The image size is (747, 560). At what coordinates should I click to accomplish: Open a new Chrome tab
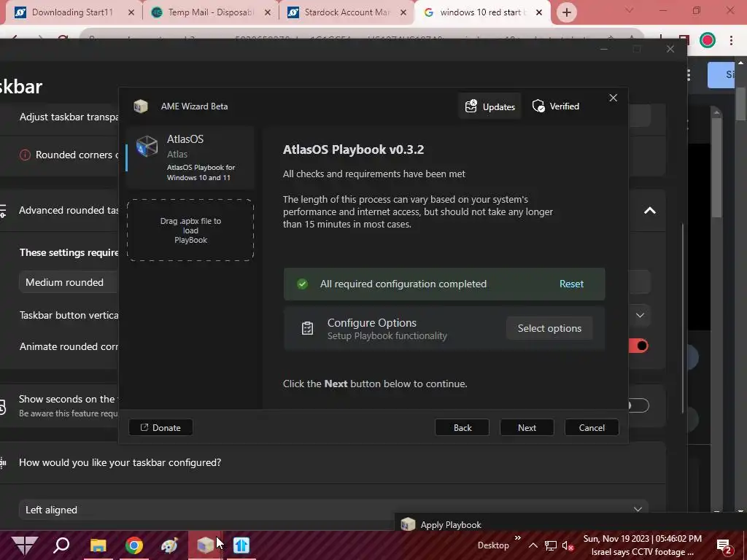pyautogui.click(x=566, y=12)
